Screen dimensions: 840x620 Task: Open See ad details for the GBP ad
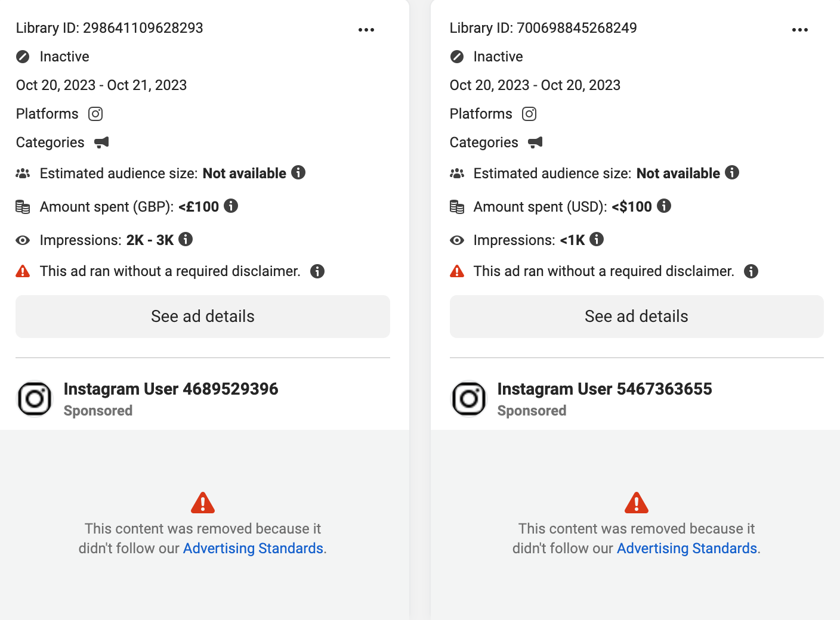(x=203, y=317)
